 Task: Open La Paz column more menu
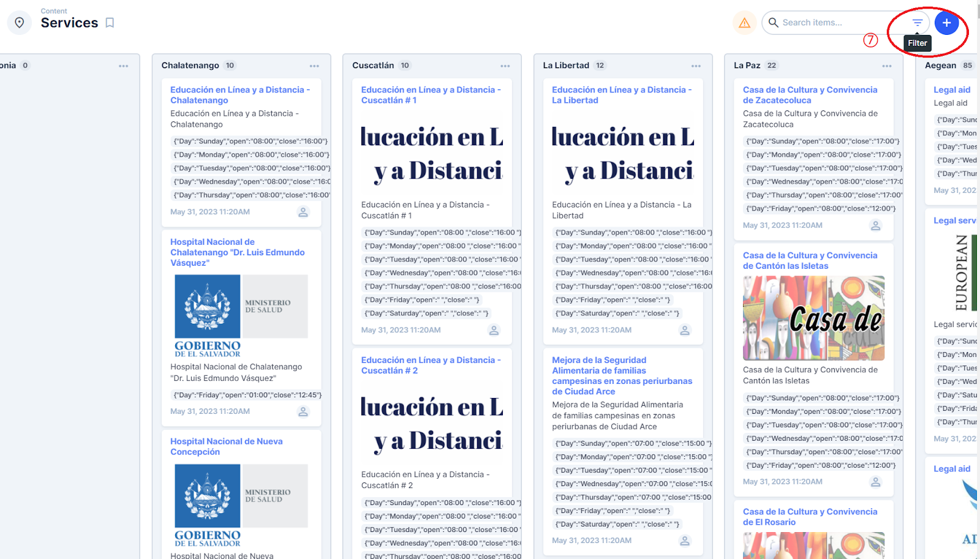(x=886, y=66)
